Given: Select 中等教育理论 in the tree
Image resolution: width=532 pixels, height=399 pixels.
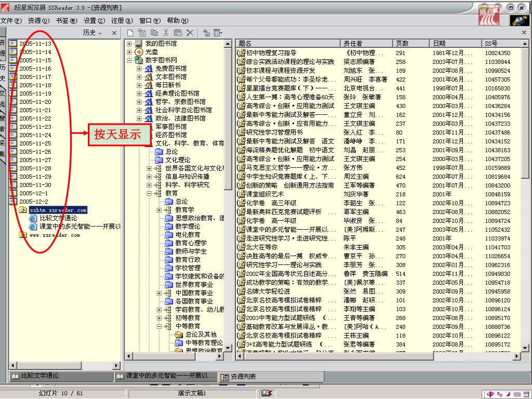Looking at the screenshot, I should (204, 343).
